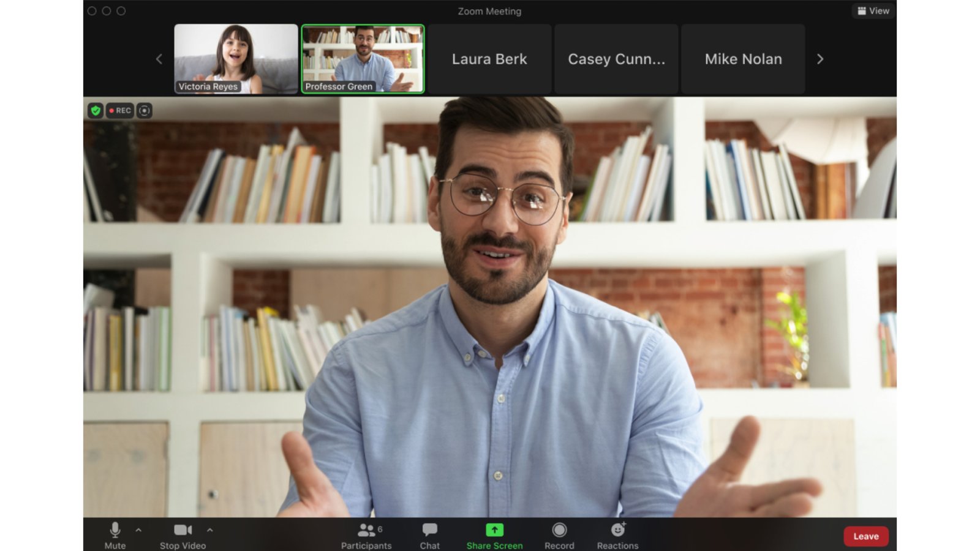This screenshot has height=551, width=980.
Task: Select Professor Green video thumbnail
Action: pos(363,58)
